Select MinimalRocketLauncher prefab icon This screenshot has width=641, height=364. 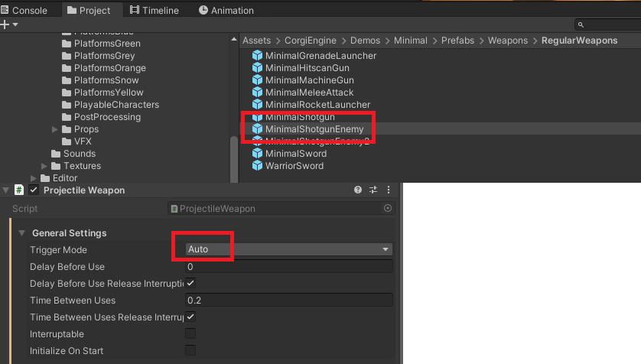(257, 104)
